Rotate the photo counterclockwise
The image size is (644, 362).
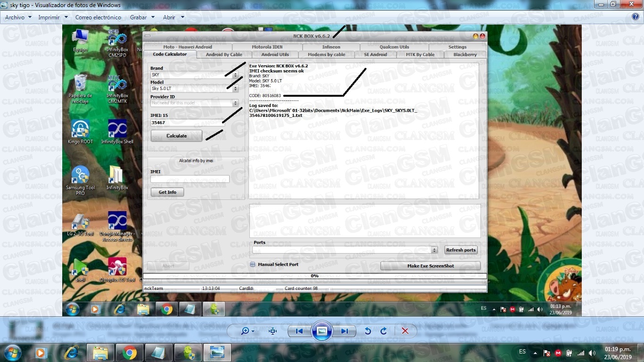click(368, 331)
